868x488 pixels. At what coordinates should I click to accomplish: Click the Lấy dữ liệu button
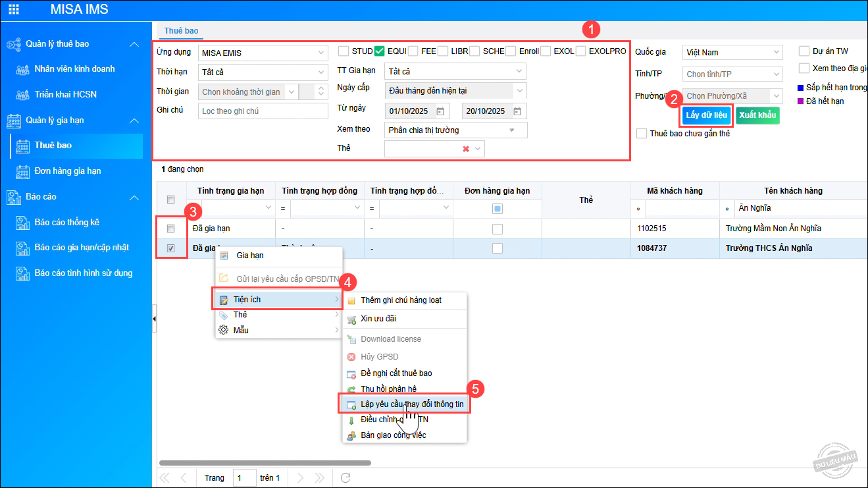pyautogui.click(x=706, y=115)
